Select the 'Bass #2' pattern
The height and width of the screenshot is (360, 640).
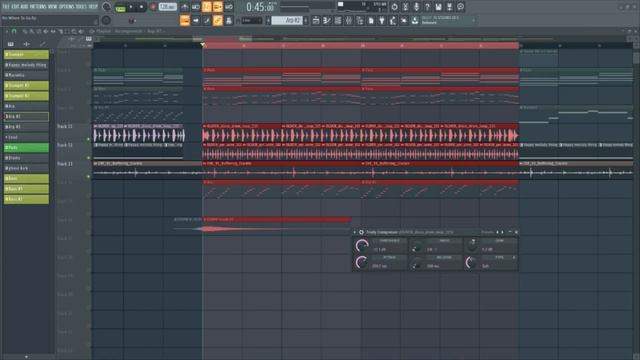(26, 199)
